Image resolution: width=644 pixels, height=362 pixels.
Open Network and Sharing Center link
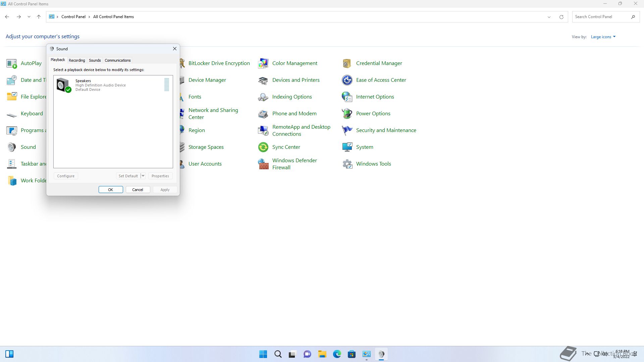click(x=213, y=114)
